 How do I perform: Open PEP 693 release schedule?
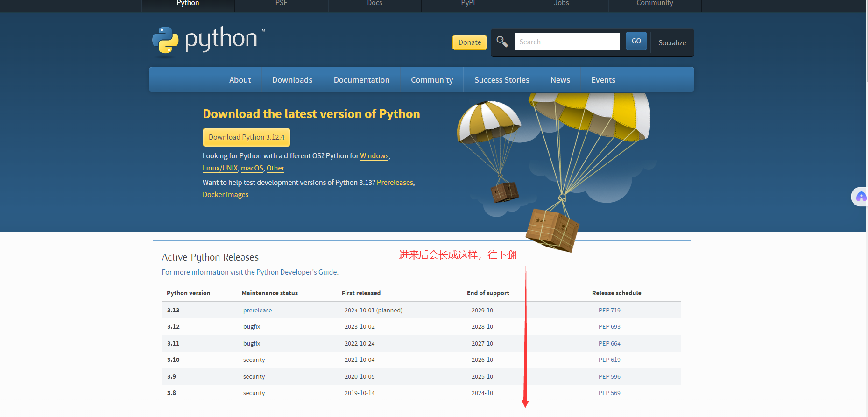coord(609,327)
